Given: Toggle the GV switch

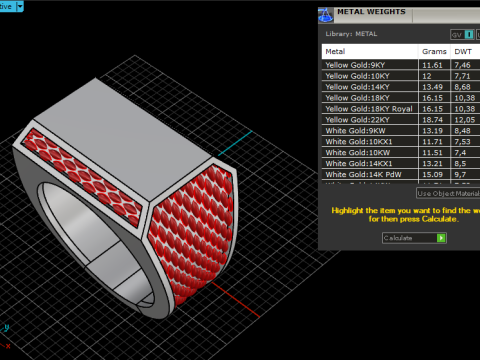Looking at the screenshot, I should pos(462,35).
